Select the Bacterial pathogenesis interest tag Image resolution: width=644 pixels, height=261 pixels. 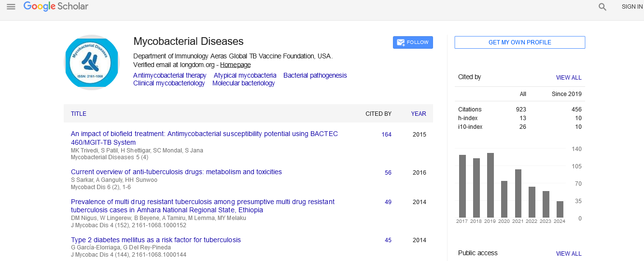315,75
